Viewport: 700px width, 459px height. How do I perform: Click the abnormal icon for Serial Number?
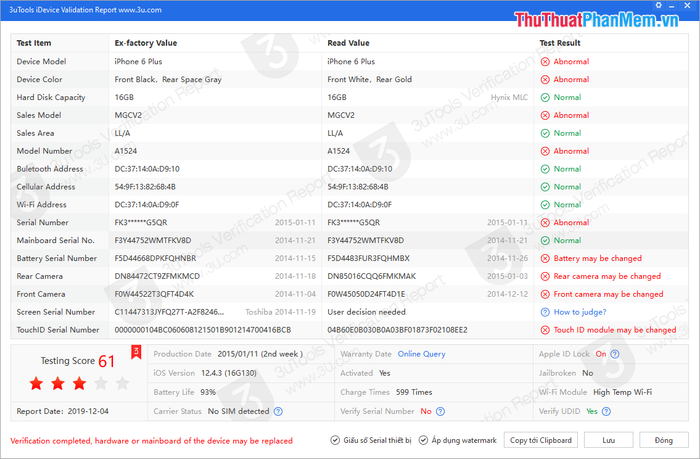tap(545, 222)
